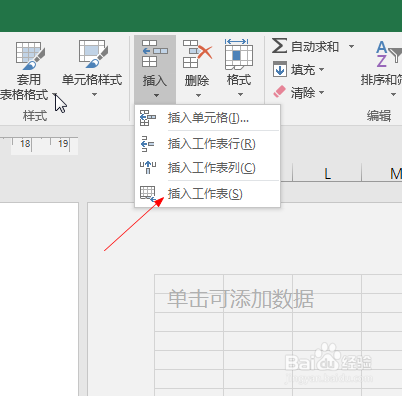Select column L header
Image resolution: width=402 pixels, height=396 pixels.
coord(327,173)
